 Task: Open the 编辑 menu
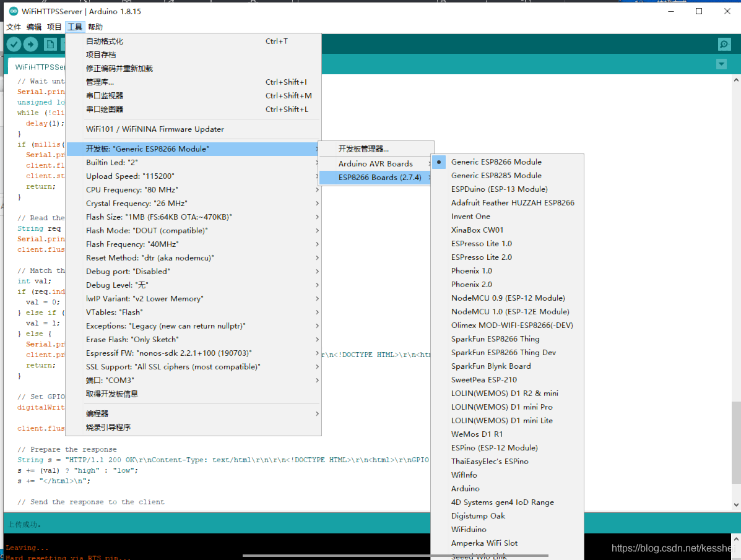point(34,27)
